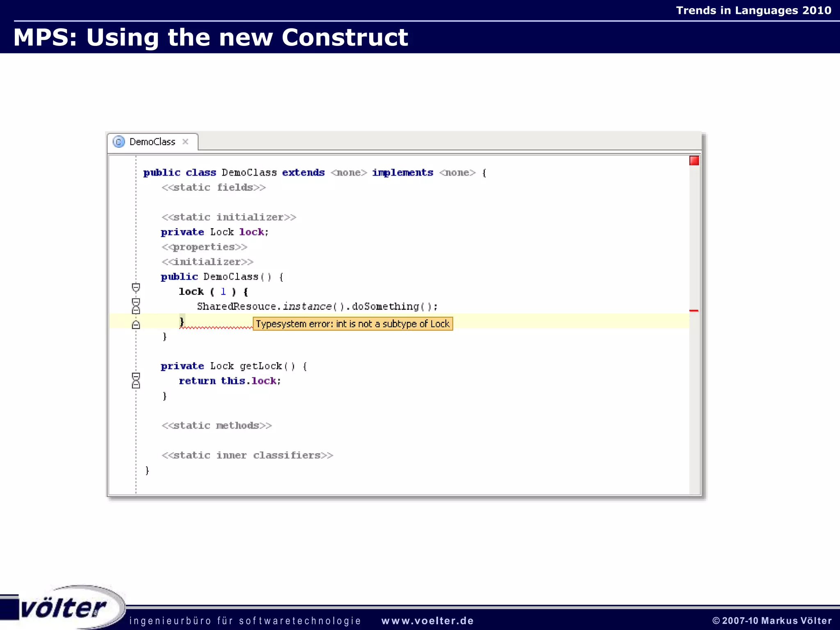
Task: Click the implements none placeholder
Action: pos(457,173)
